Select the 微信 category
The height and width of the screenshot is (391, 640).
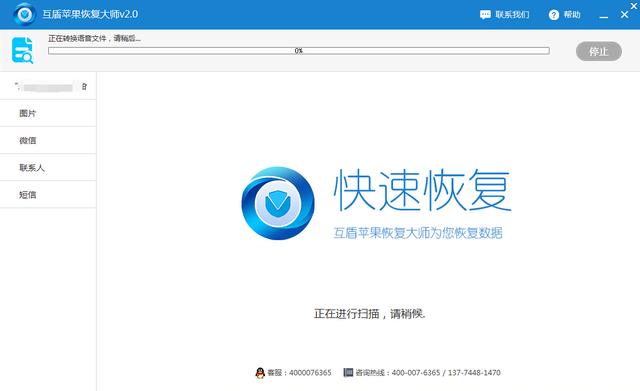coord(48,140)
